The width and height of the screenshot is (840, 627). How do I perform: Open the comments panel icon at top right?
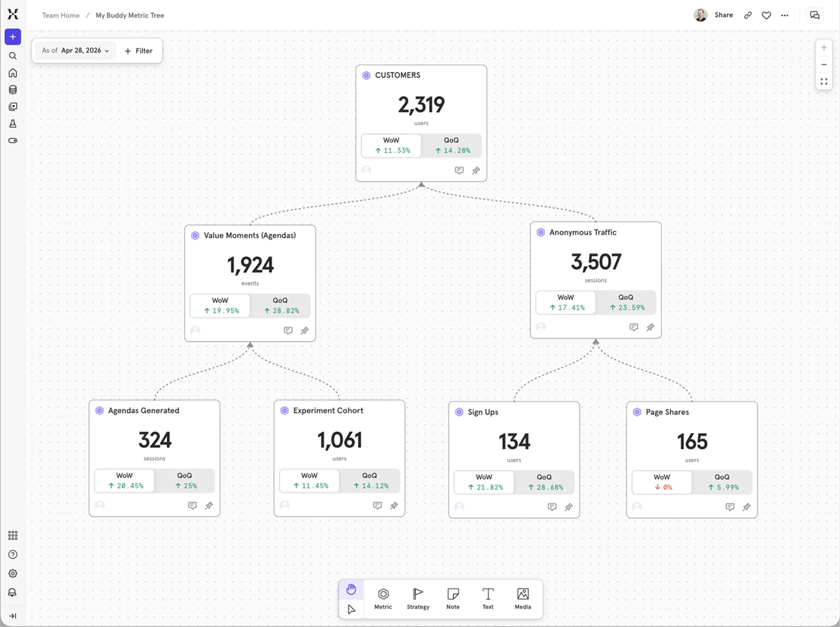coord(815,15)
